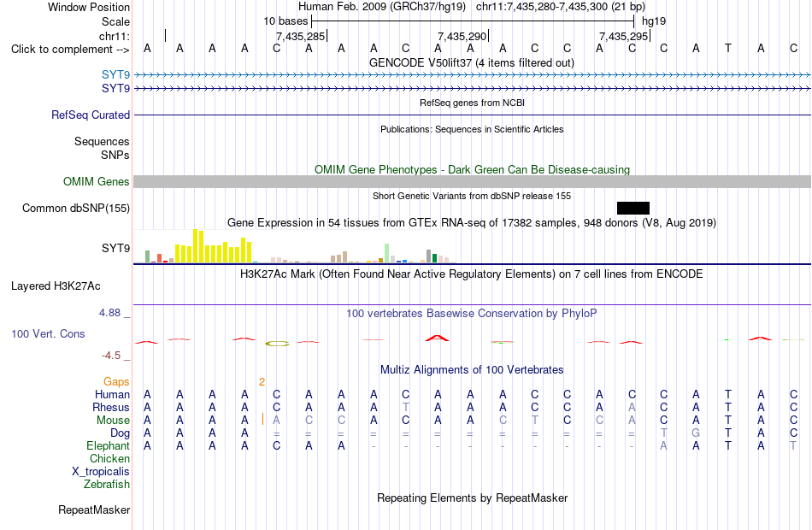Open the dark blue SYT9 GENCODE label
The width and height of the screenshot is (812, 530).
115,89
